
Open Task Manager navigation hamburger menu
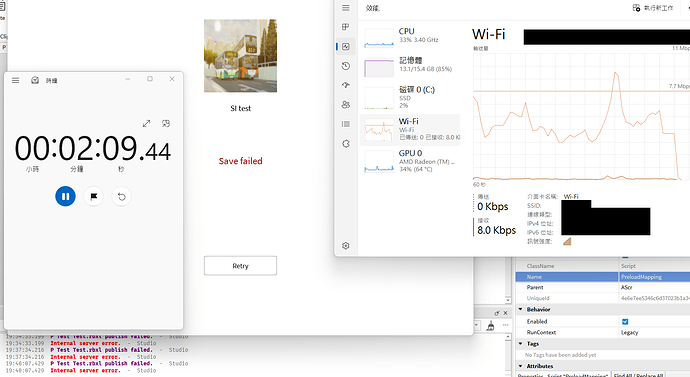(346, 8)
